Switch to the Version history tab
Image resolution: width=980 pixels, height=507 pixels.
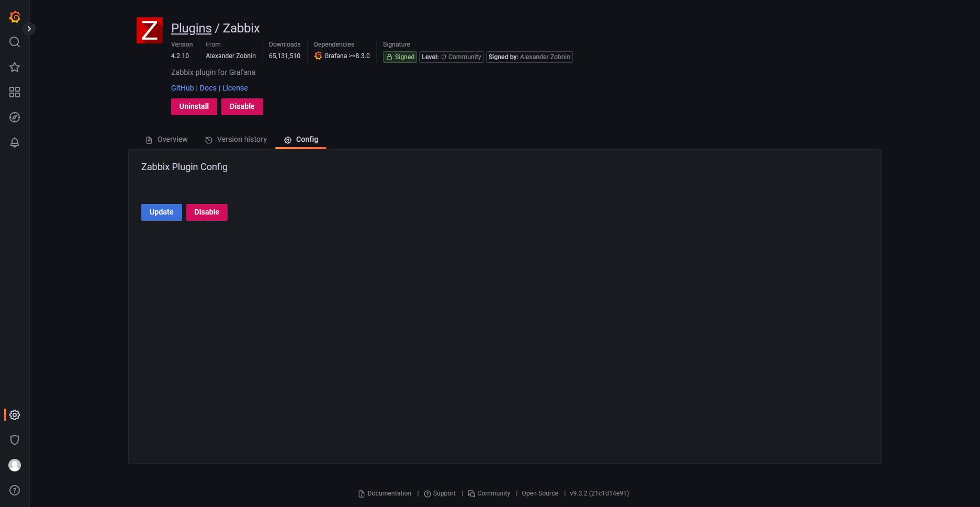236,140
